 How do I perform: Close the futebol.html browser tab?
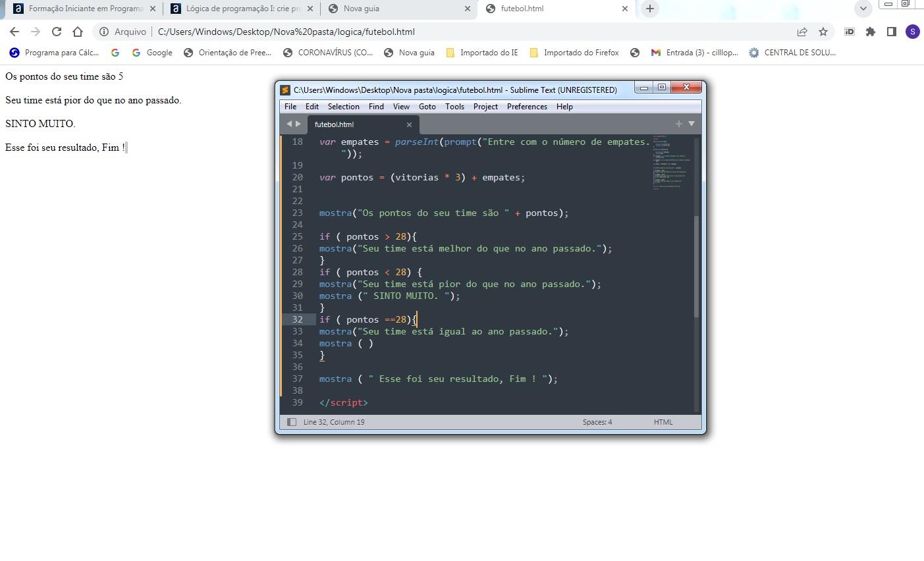tap(625, 9)
